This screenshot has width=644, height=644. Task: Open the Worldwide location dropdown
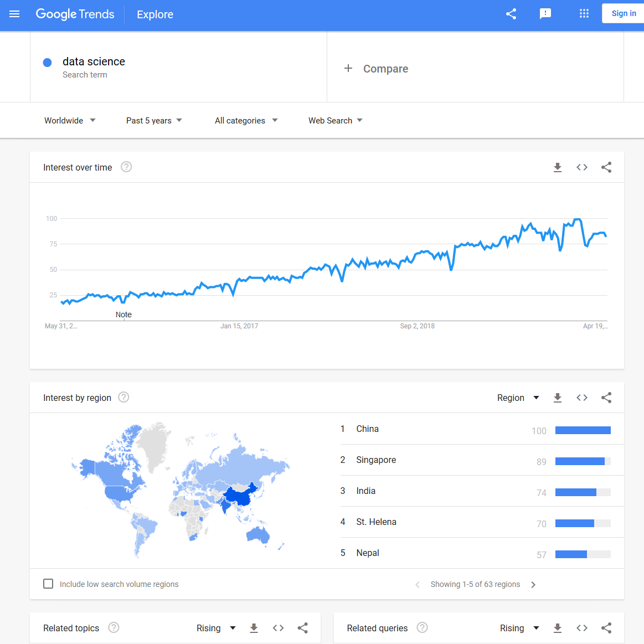(x=70, y=120)
